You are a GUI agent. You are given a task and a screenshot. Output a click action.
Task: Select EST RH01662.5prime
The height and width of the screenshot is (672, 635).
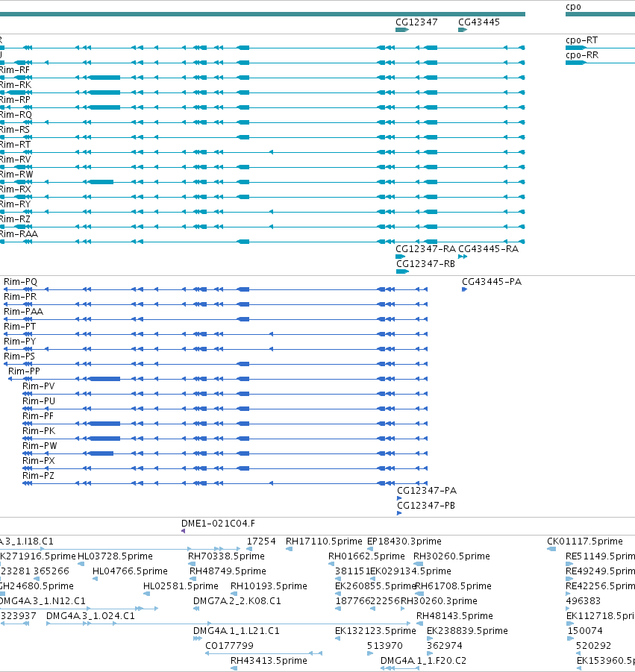pos(366,556)
